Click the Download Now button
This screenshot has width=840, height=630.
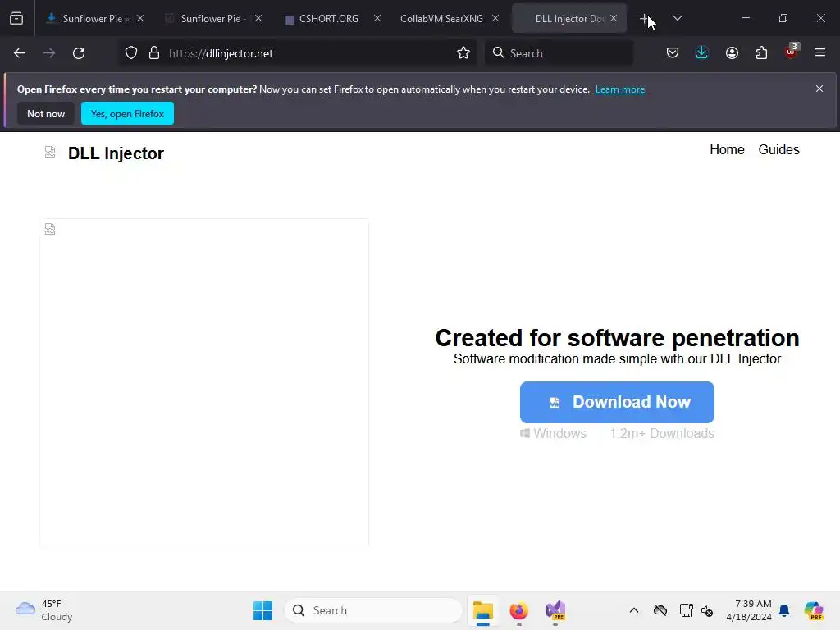(x=617, y=402)
